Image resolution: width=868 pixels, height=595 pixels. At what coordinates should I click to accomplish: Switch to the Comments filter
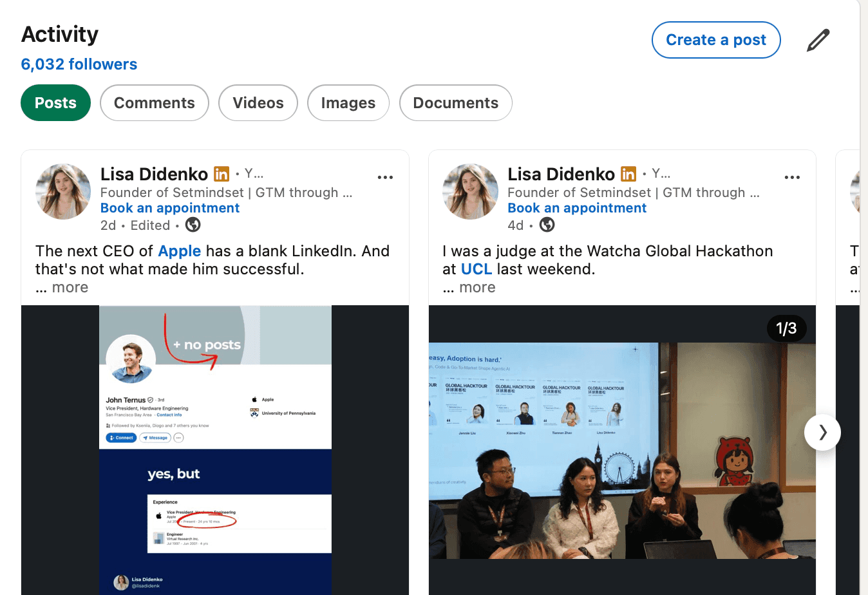[x=155, y=103]
